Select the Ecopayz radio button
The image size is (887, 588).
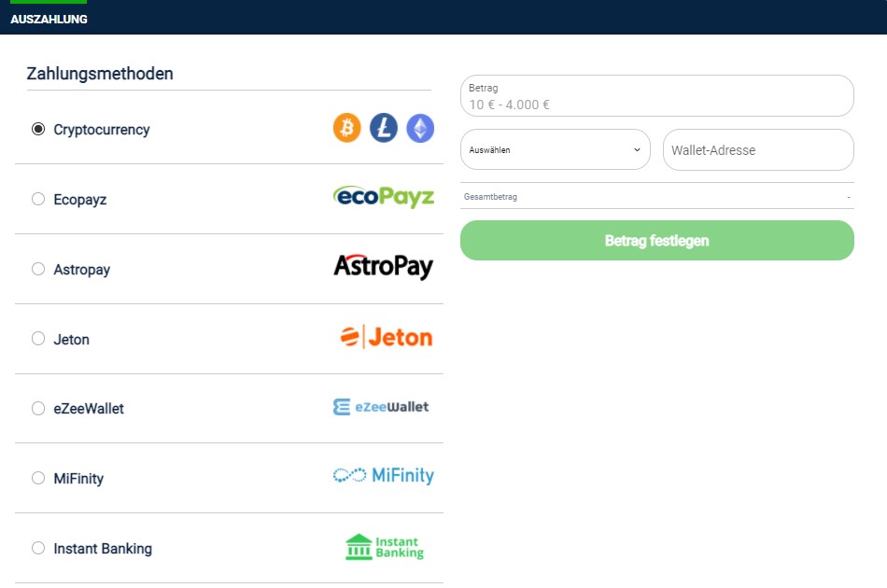click(38, 199)
